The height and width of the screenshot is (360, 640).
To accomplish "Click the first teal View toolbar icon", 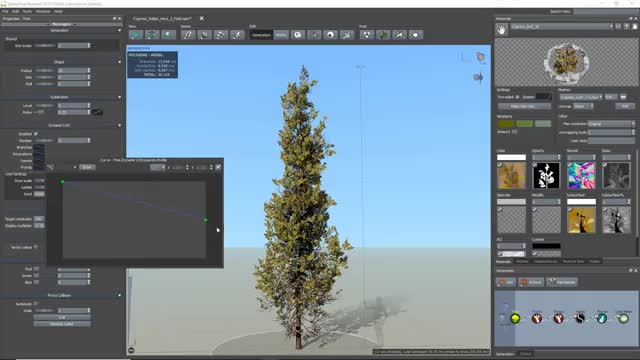I will (x=136, y=35).
